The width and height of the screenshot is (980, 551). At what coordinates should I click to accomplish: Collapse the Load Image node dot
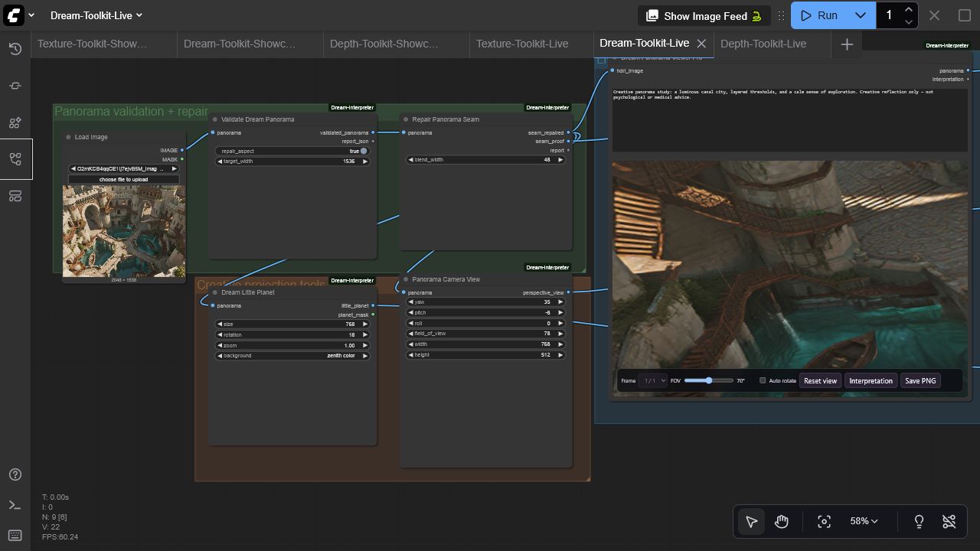(x=68, y=138)
